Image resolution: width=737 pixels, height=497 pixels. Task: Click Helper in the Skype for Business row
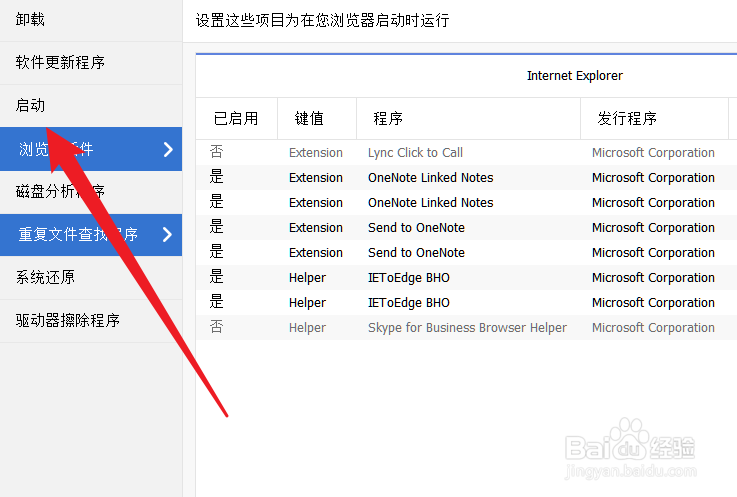pos(307,328)
